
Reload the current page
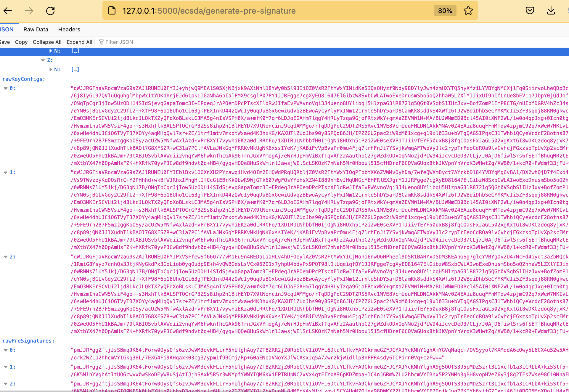tap(50, 11)
